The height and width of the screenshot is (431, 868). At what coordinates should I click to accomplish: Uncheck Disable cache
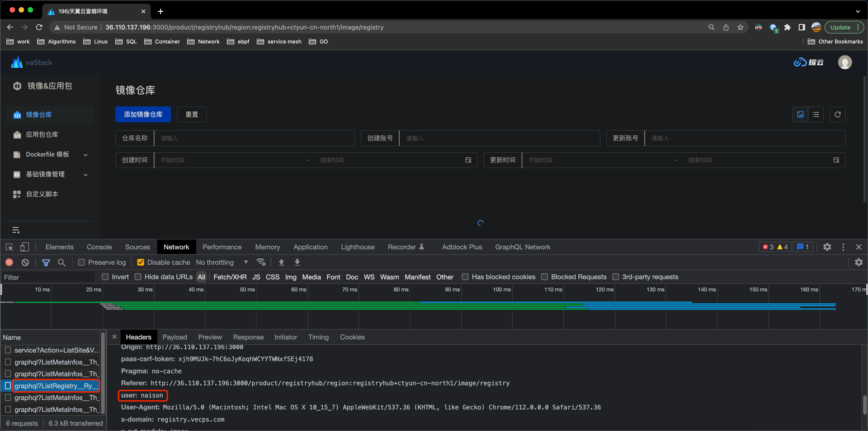[x=141, y=262]
